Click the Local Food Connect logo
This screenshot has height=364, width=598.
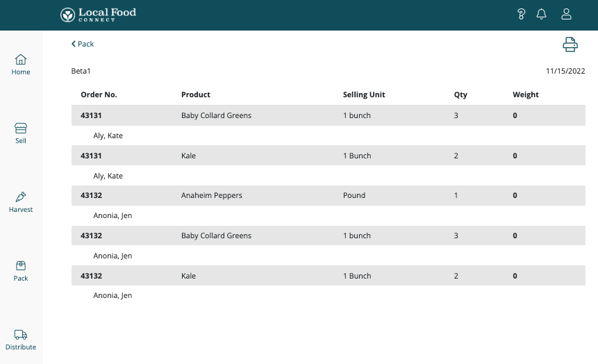98,15
